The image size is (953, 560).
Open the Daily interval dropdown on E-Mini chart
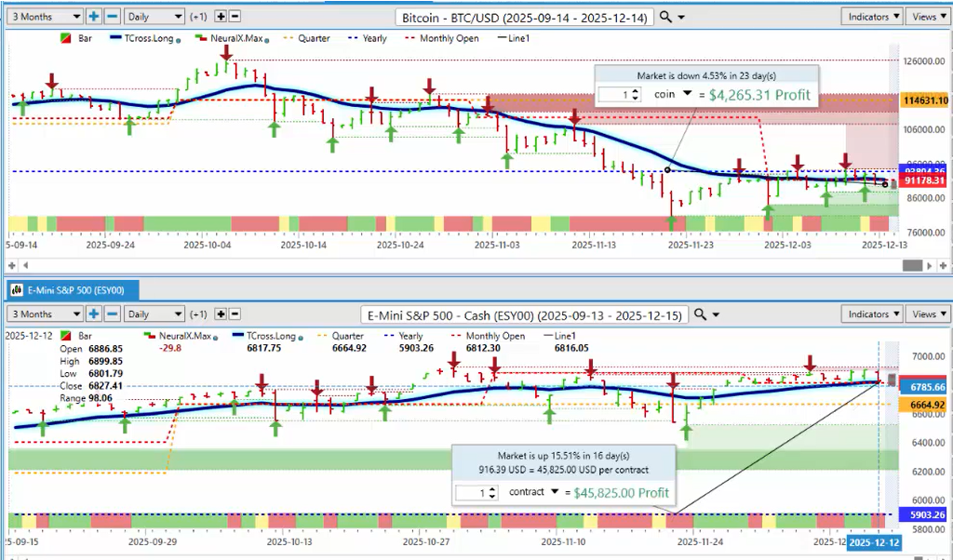(x=154, y=314)
